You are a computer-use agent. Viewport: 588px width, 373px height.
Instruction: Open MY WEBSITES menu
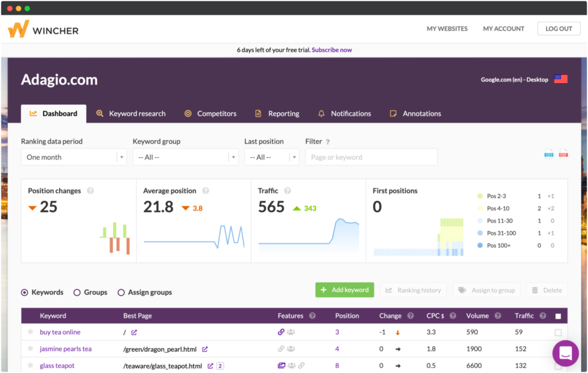pos(447,29)
